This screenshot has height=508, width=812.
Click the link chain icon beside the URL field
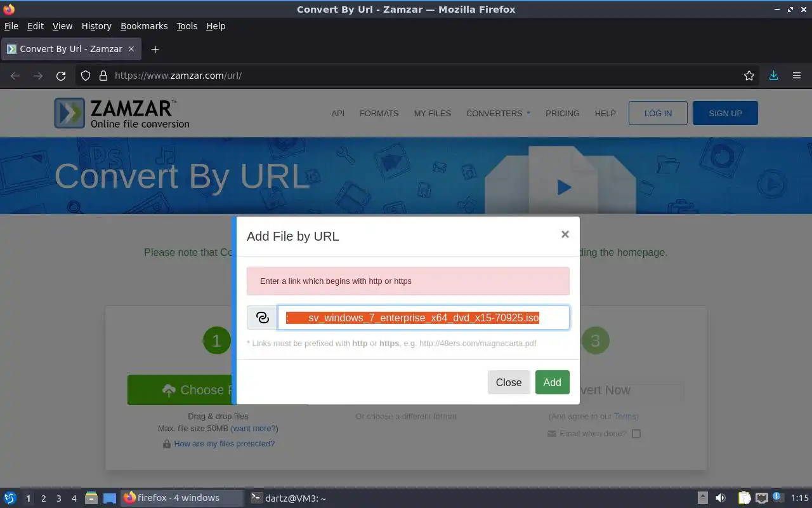point(262,317)
